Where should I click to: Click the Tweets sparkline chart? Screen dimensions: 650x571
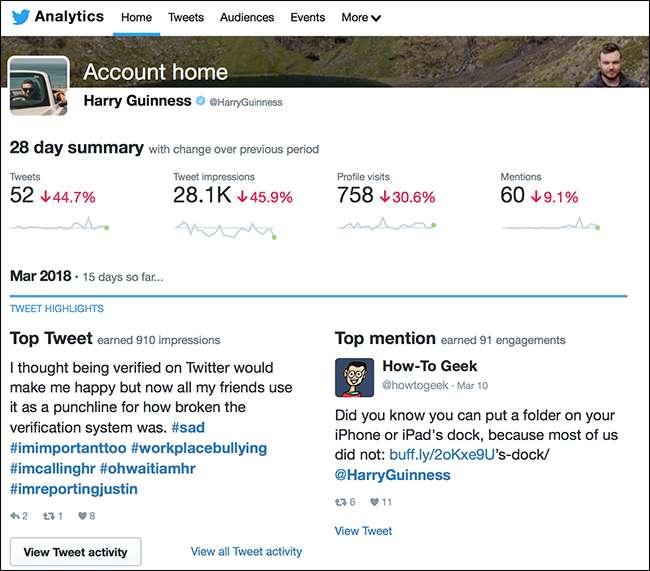pos(59,224)
